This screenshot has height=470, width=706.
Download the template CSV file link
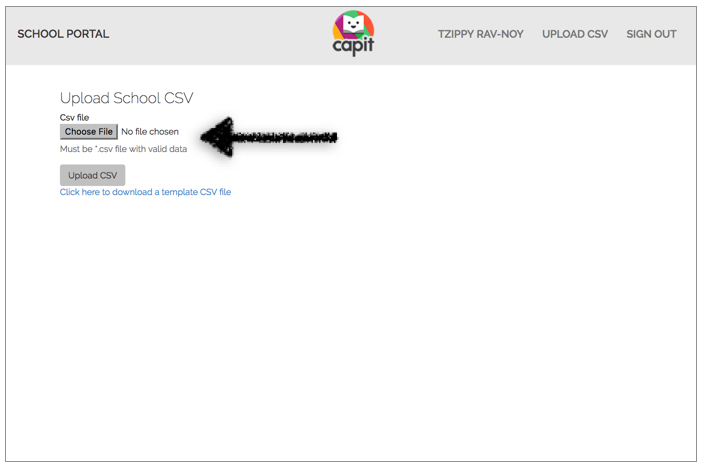(145, 192)
